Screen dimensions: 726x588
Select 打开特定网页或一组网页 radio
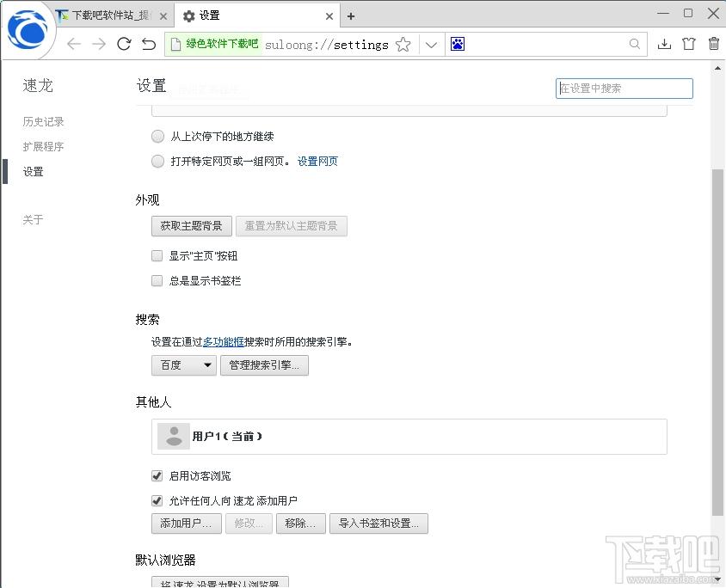(x=158, y=161)
